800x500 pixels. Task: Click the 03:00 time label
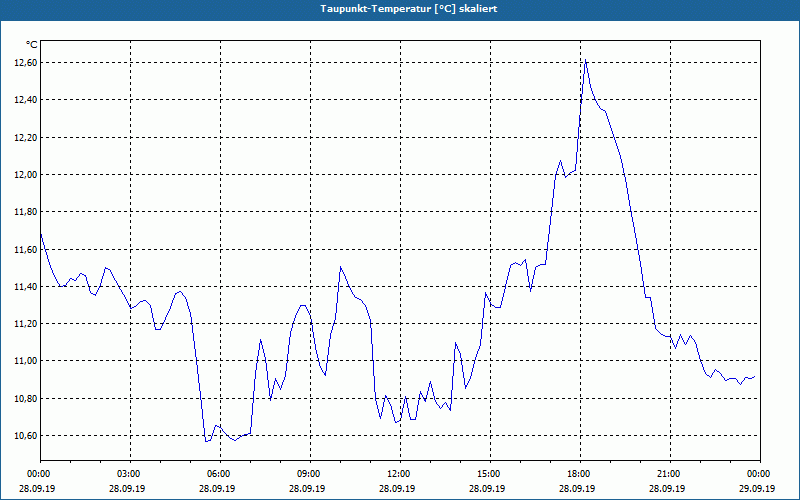(x=130, y=474)
